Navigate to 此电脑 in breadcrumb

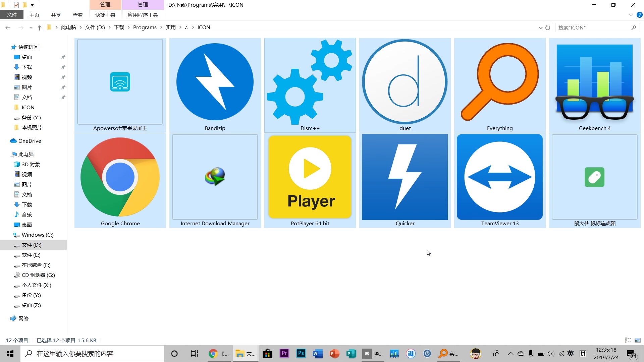point(68,27)
